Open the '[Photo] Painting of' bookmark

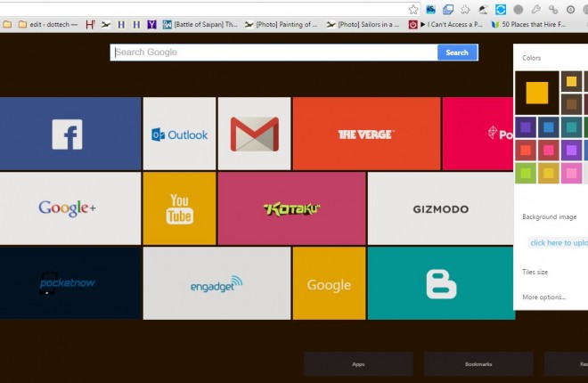[282, 25]
